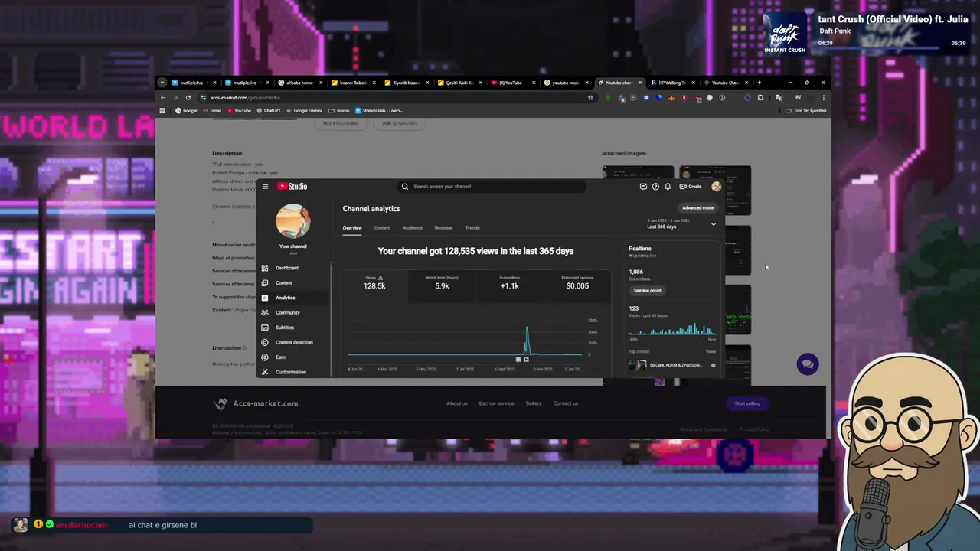Open the Google bookmark
The image size is (980, 551).
[x=186, y=110]
